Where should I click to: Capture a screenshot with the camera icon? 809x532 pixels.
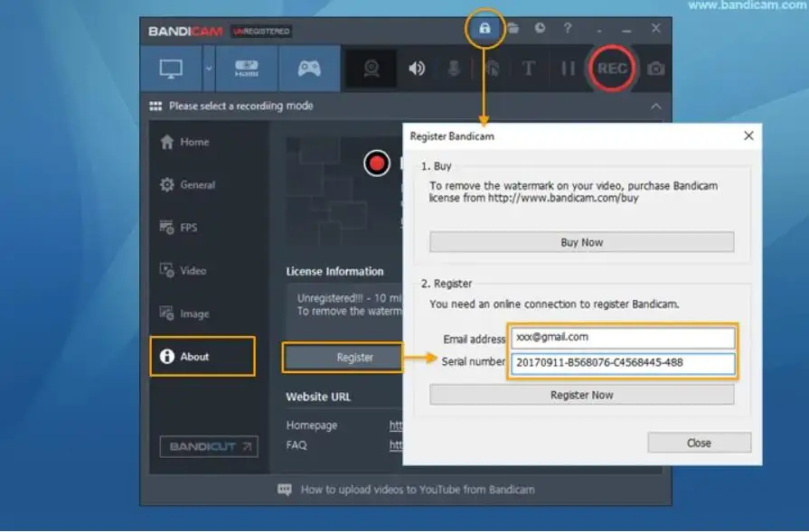click(655, 69)
